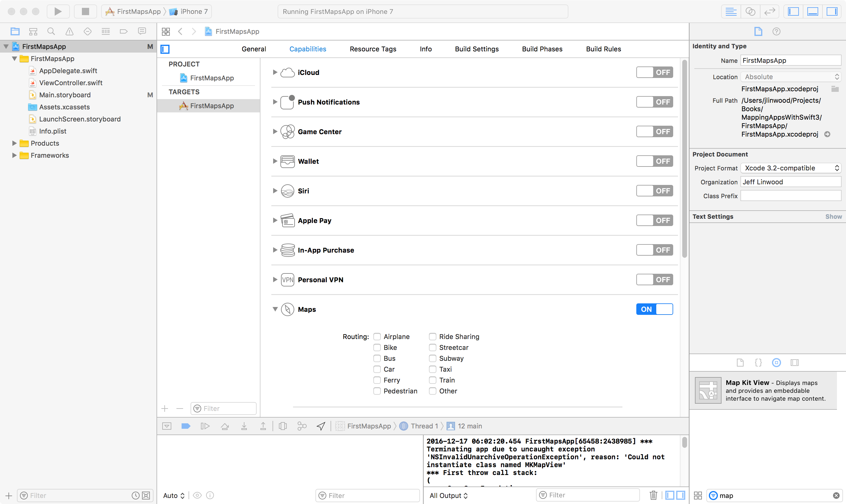Show the Quick Help inspector
The image size is (846, 504).
click(776, 31)
